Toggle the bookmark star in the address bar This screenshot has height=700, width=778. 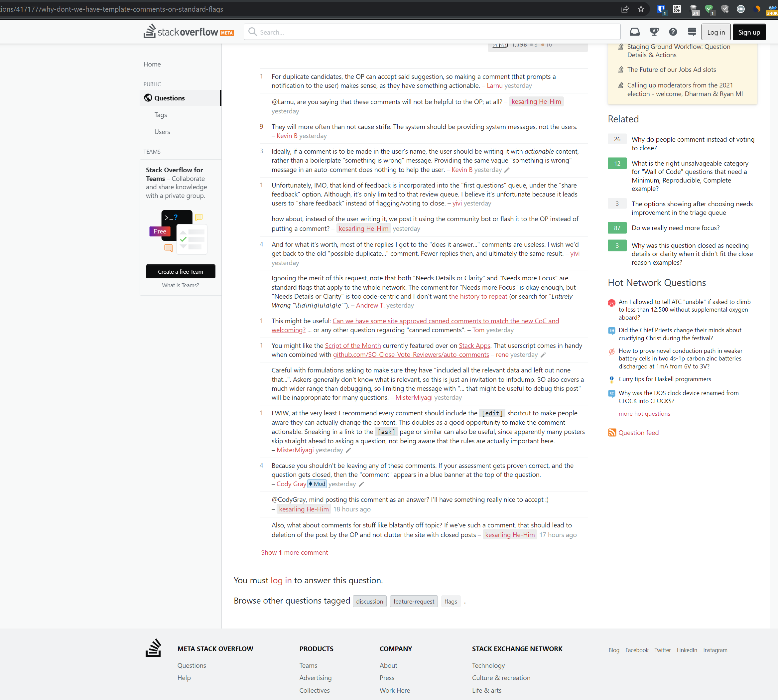[x=641, y=9]
